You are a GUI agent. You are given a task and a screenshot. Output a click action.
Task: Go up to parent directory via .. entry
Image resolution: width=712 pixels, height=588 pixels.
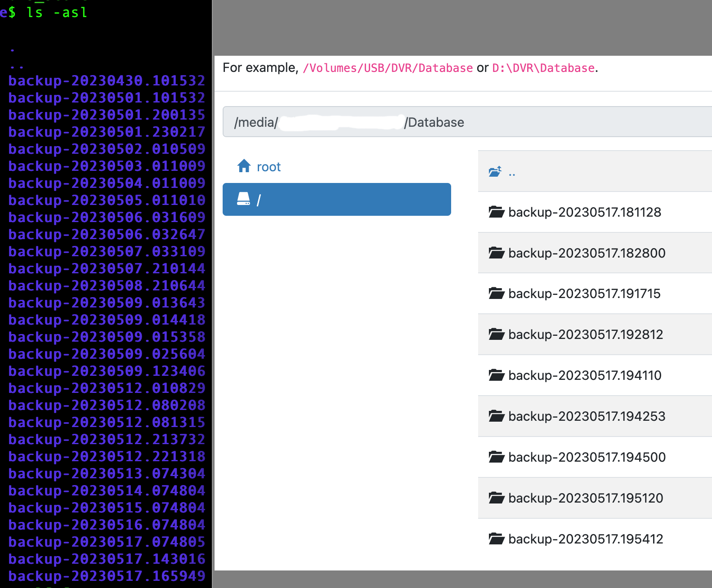(x=512, y=172)
